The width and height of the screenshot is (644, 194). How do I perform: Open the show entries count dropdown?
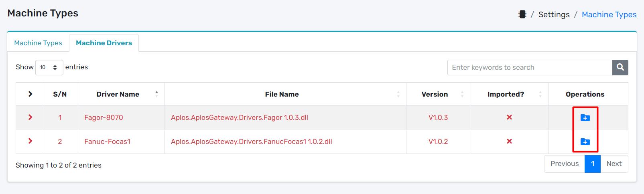[49, 67]
